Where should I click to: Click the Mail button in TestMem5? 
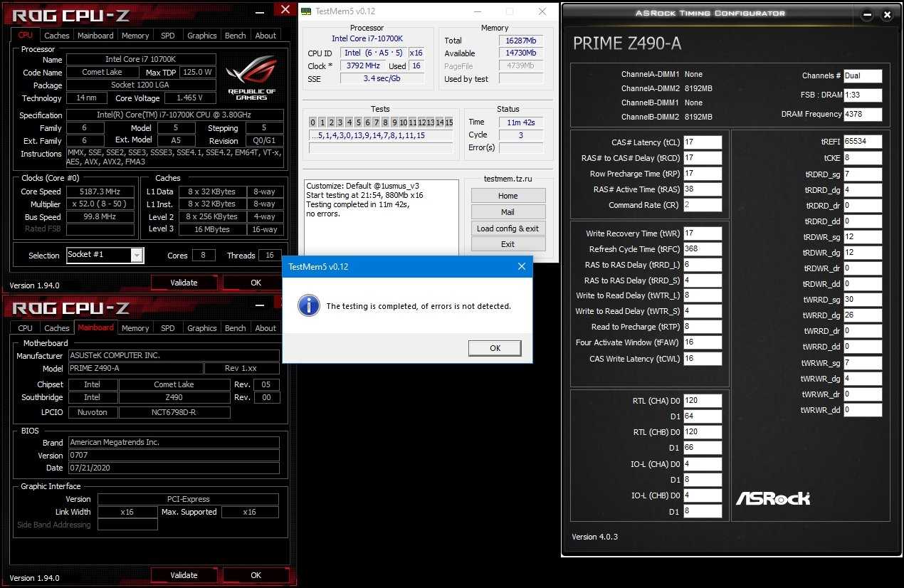click(x=508, y=212)
